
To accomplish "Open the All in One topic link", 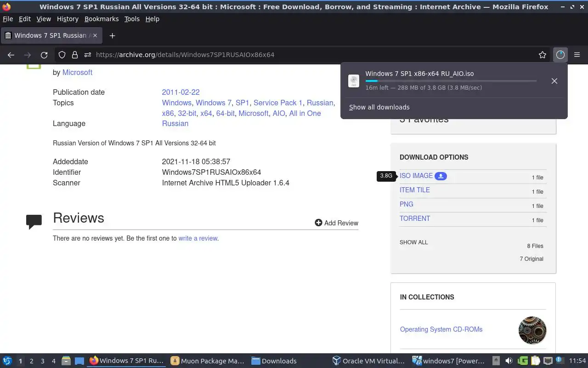I will (x=305, y=113).
